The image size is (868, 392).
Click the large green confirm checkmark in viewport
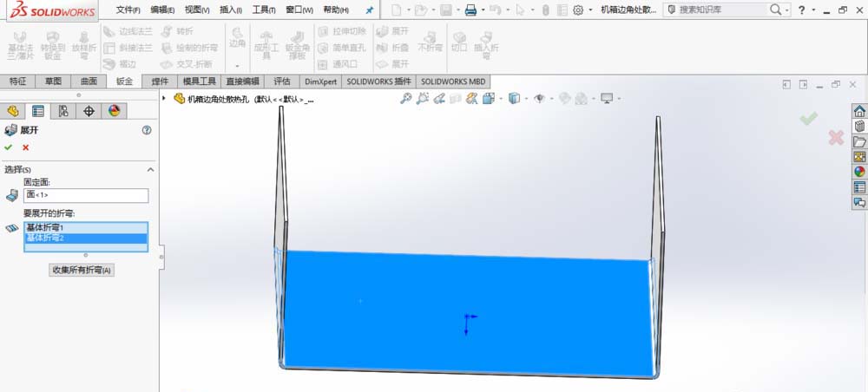[x=808, y=118]
